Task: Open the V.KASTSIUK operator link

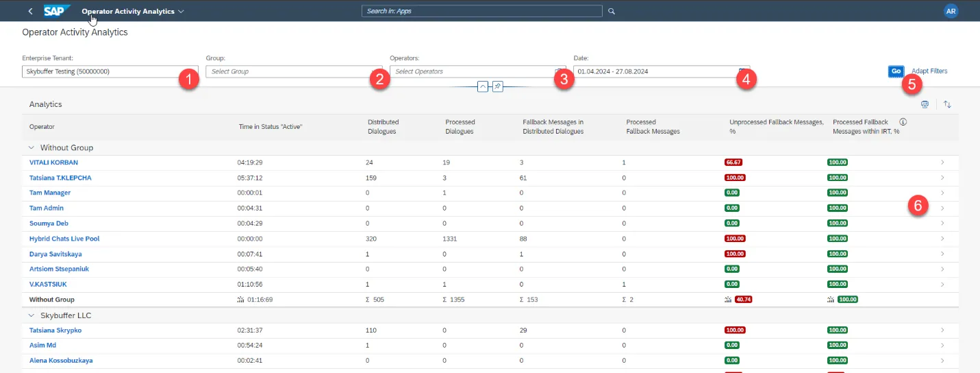Action: pyautogui.click(x=48, y=284)
